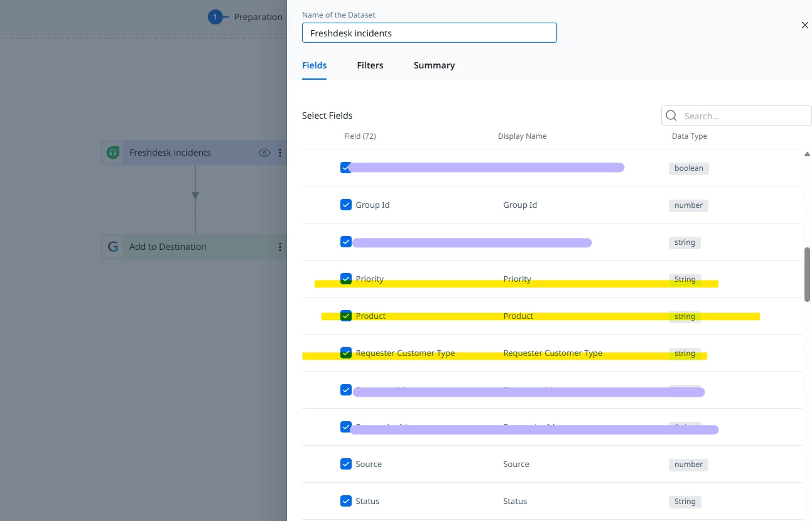This screenshot has width=812, height=521.
Task: Uncheck the Priority field checkbox
Action: click(x=346, y=279)
